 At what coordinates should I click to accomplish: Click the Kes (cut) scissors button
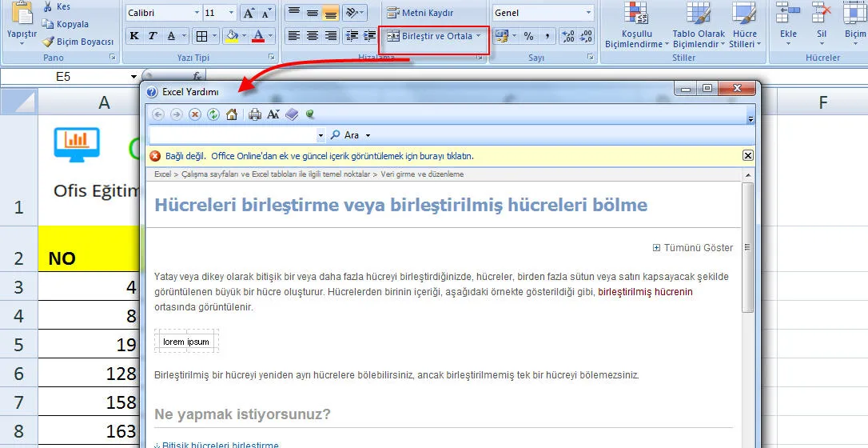tap(56, 7)
